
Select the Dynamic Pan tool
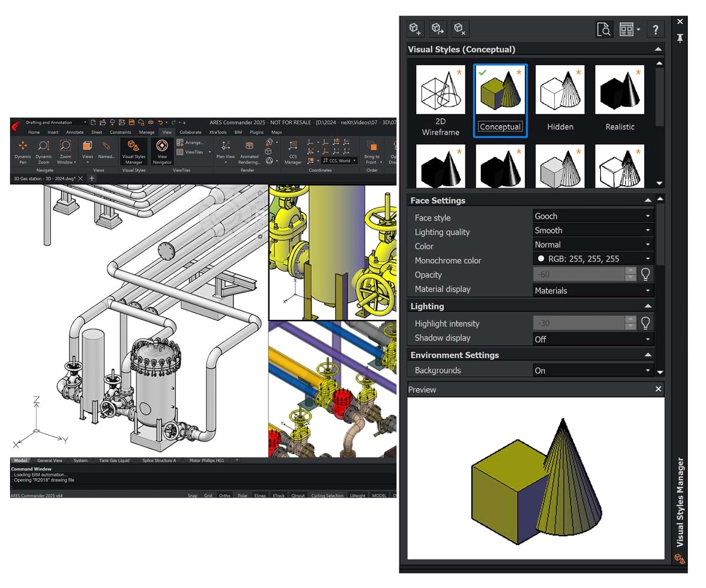click(x=23, y=152)
